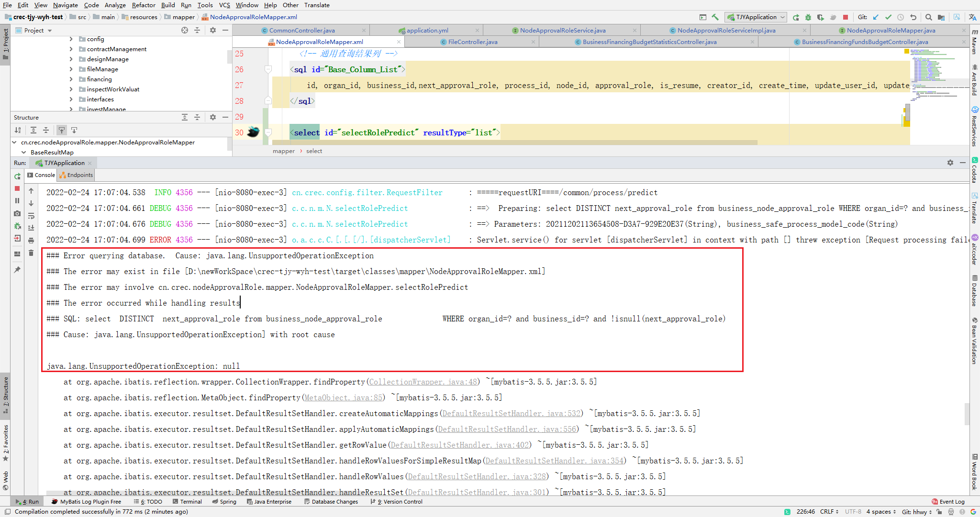This screenshot has height=517, width=980.
Task: Toggle autoscroll from source in Structure panel
Action: [x=74, y=130]
